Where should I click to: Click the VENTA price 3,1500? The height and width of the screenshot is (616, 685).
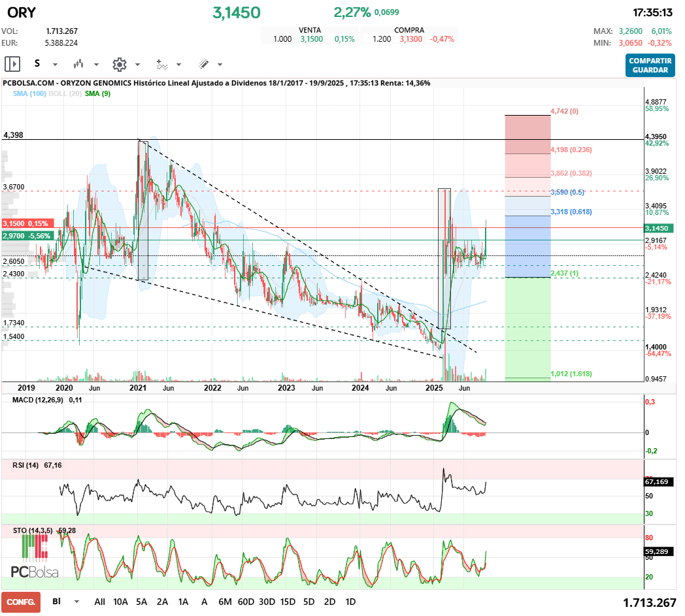[x=312, y=39]
